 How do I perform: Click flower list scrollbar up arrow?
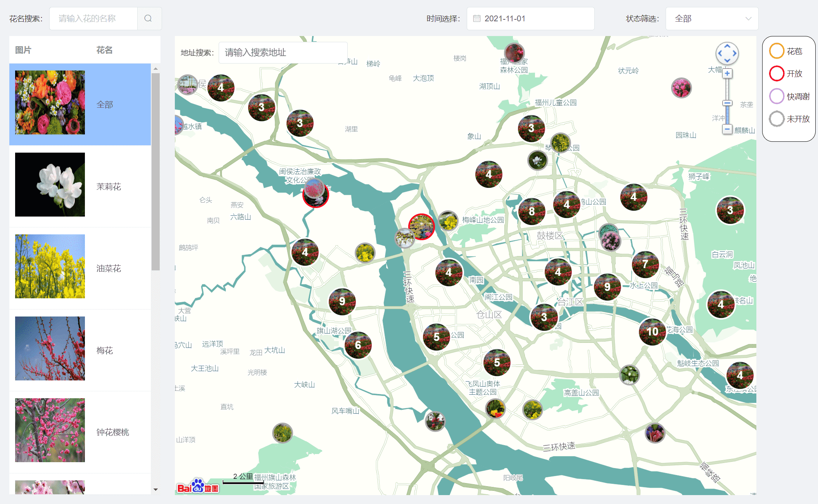[x=155, y=69]
